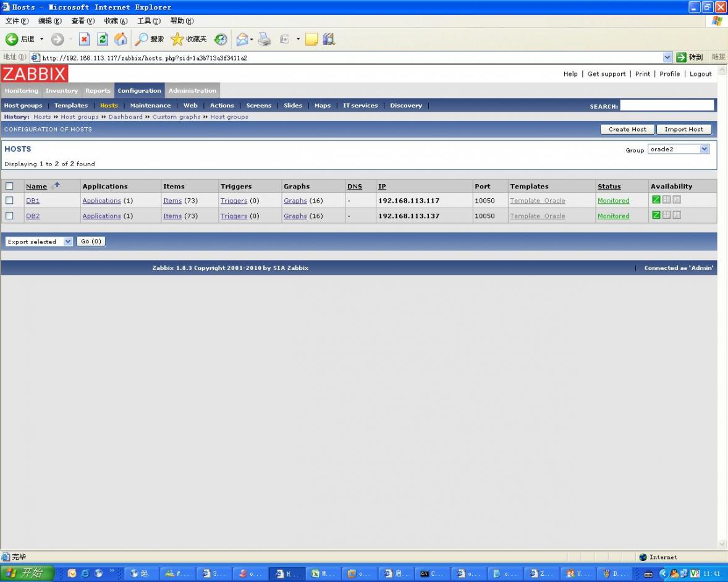Viewport: 728px width, 582px height.
Task: Switch to the Administration tab
Action: (x=192, y=90)
